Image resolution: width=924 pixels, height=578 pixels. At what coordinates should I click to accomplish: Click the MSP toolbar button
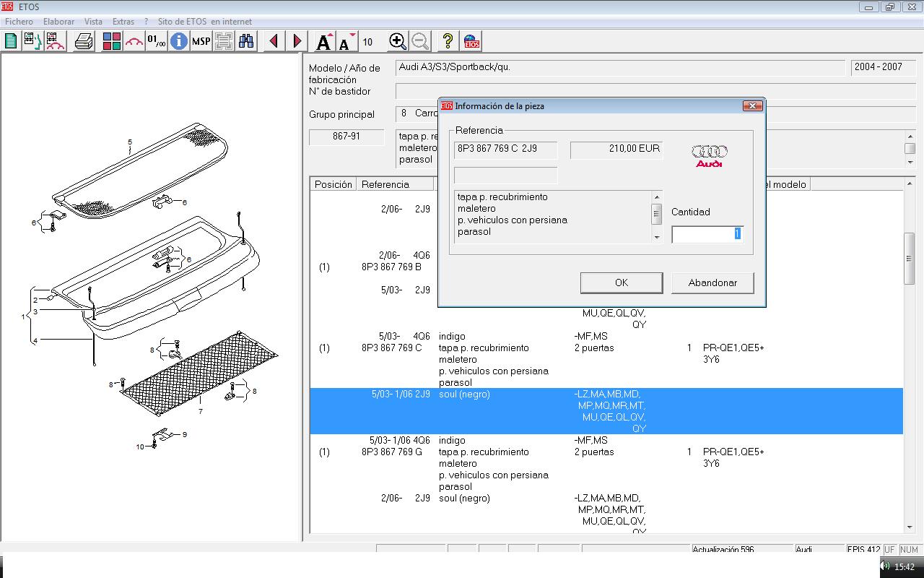pyautogui.click(x=201, y=41)
